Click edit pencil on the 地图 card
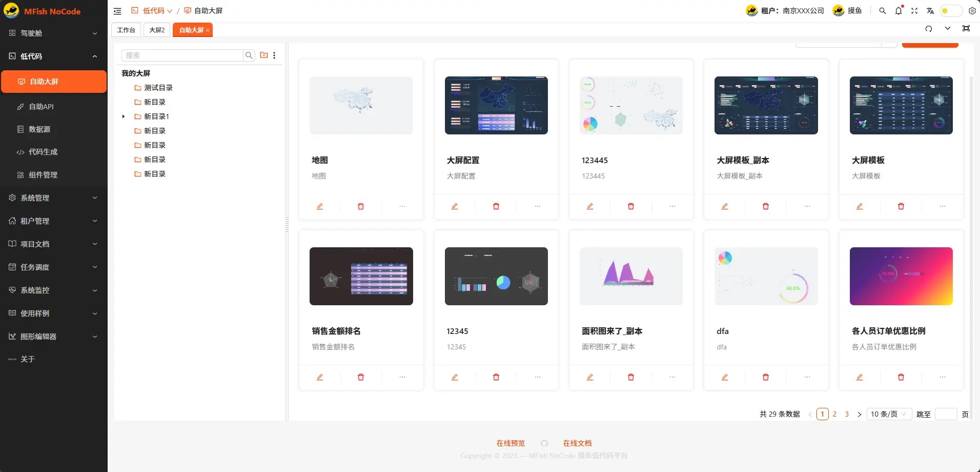This screenshot has width=980, height=472. click(320, 206)
